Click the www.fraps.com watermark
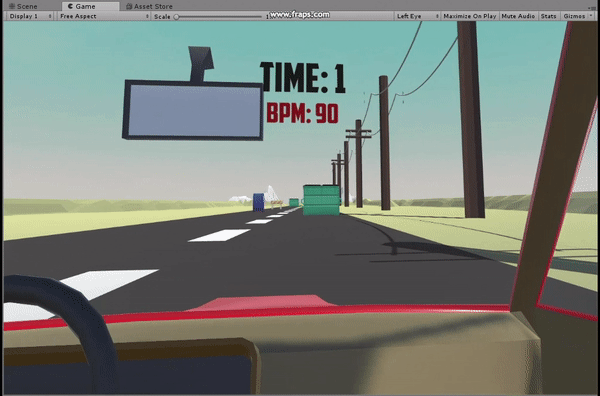Viewport: 600px width, 396px height. tap(299, 15)
